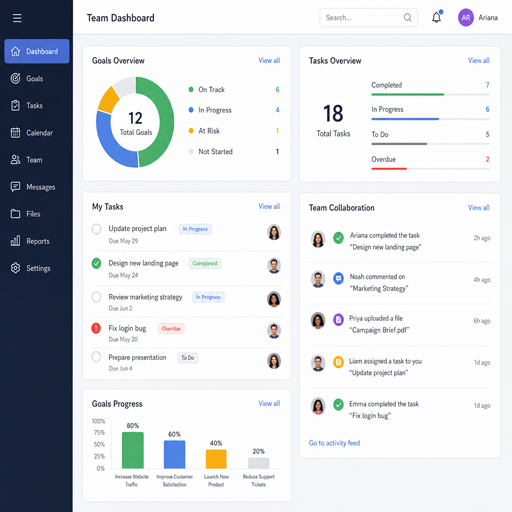Open Messages in the sidebar
The width and height of the screenshot is (512, 512).
click(x=37, y=187)
